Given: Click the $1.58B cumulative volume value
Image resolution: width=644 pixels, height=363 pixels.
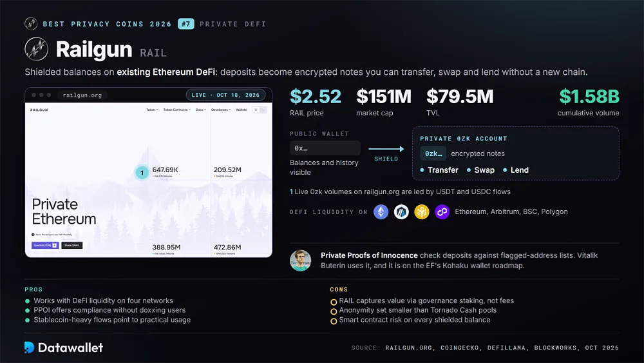Looking at the screenshot, I should tap(589, 97).
